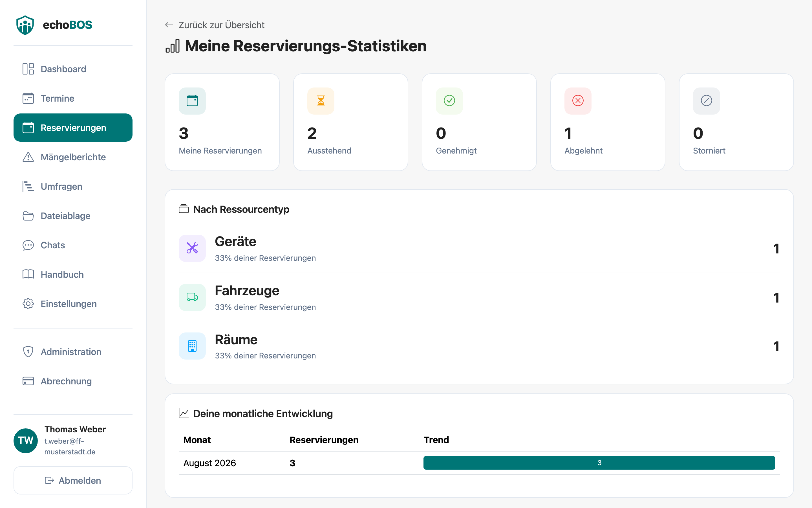Open Mängelberichte from the sidebar
Image resolution: width=812 pixels, height=508 pixels.
(x=73, y=157)
